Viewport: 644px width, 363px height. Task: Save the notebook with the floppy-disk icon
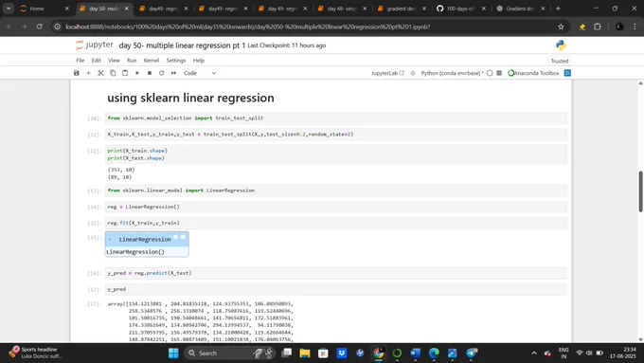(x=77, y=73)
